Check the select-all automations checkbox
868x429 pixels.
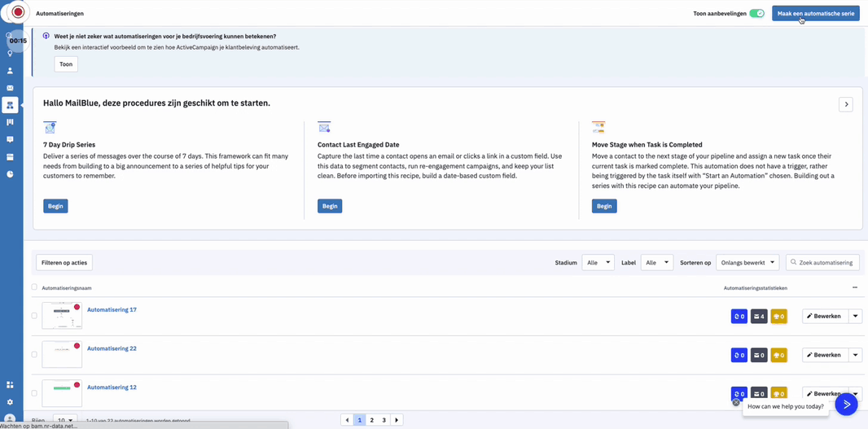click(34, 287)
